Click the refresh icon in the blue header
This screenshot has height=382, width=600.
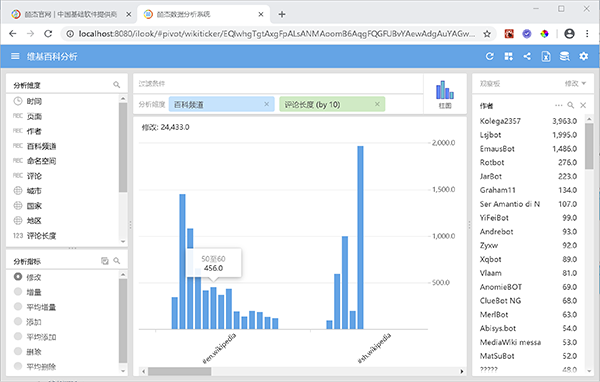(489, 56)
